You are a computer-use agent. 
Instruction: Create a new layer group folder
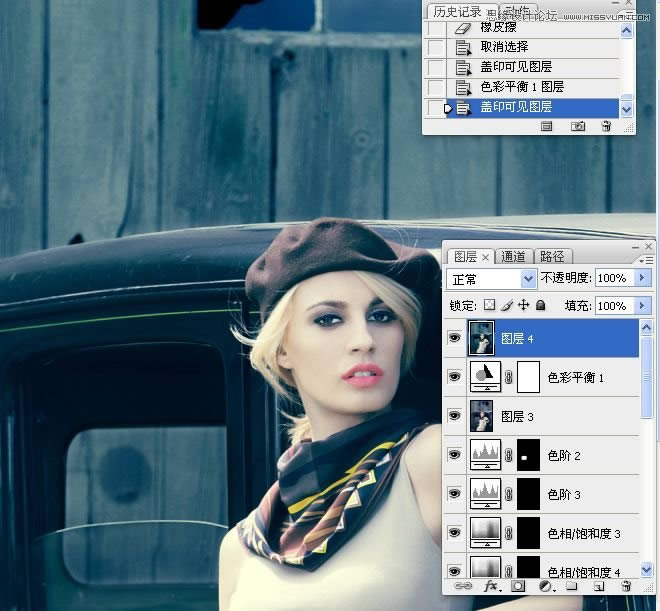pyautogui.click(x=572, y=587)
